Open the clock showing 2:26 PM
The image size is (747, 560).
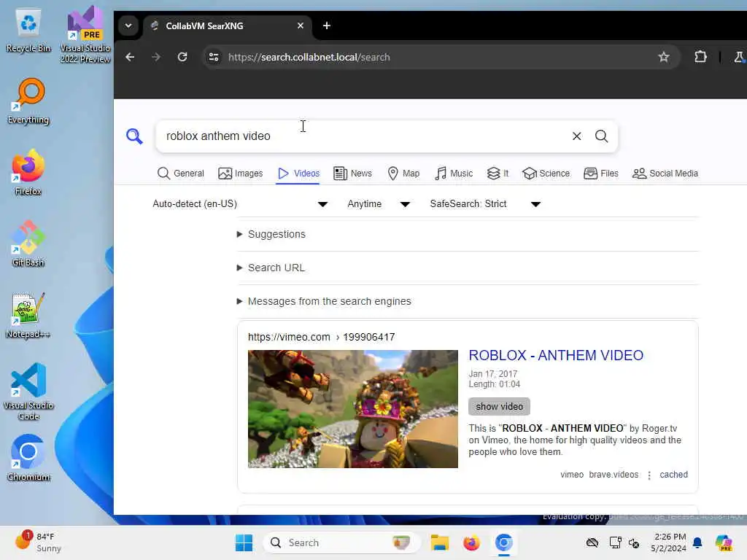pyautogui.click(x=668, y=542)
